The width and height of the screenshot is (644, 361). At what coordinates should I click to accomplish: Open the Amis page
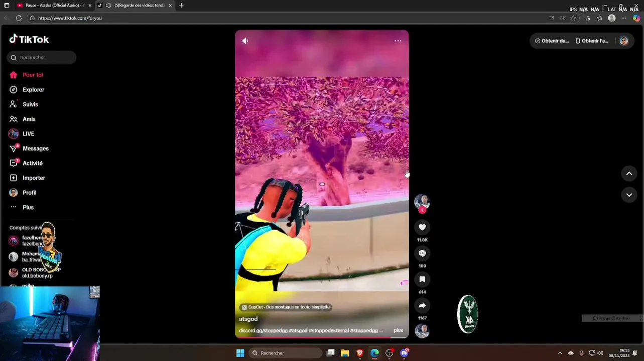[23, 119]
